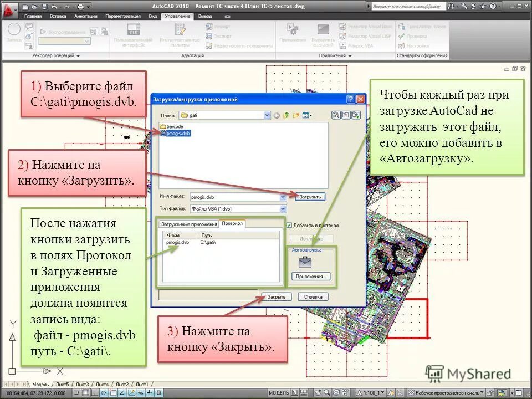Switch to Загруженные приложения tab
532x399 pixels.
189,224
